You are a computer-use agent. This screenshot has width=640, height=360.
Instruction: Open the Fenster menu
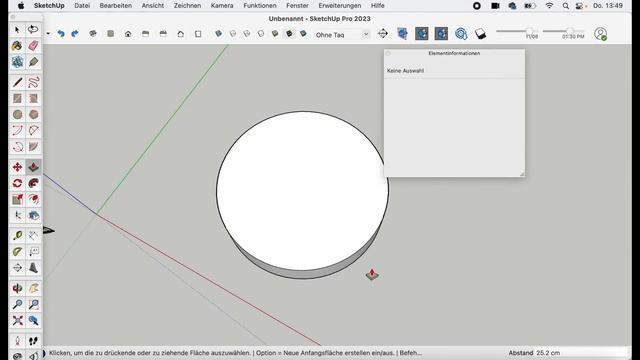tap(297, 6)
